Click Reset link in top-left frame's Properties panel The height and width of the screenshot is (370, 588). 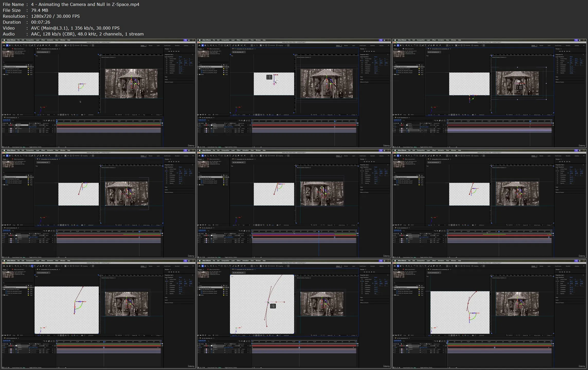coord(180,57)
